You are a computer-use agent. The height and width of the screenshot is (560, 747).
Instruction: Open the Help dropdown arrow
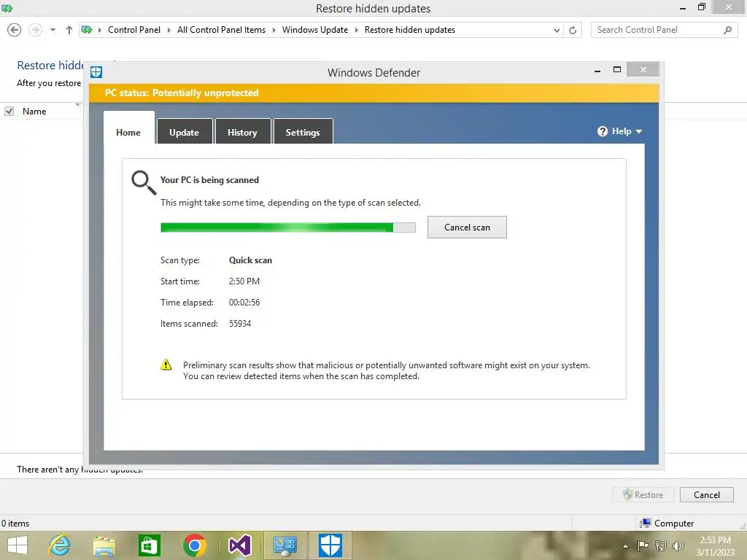coord(639,131)
